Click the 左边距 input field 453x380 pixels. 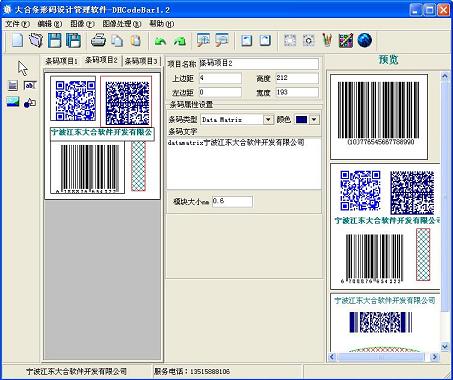[220, 92]
